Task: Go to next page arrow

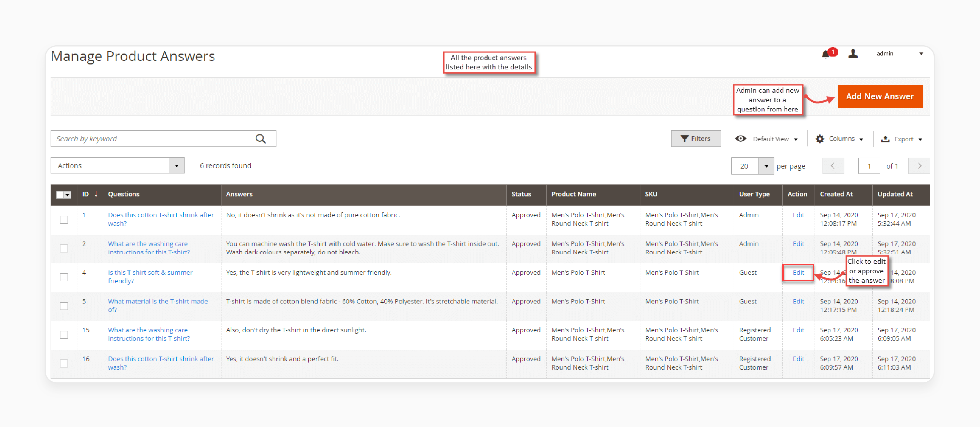Action: click(x=919, y=166)
